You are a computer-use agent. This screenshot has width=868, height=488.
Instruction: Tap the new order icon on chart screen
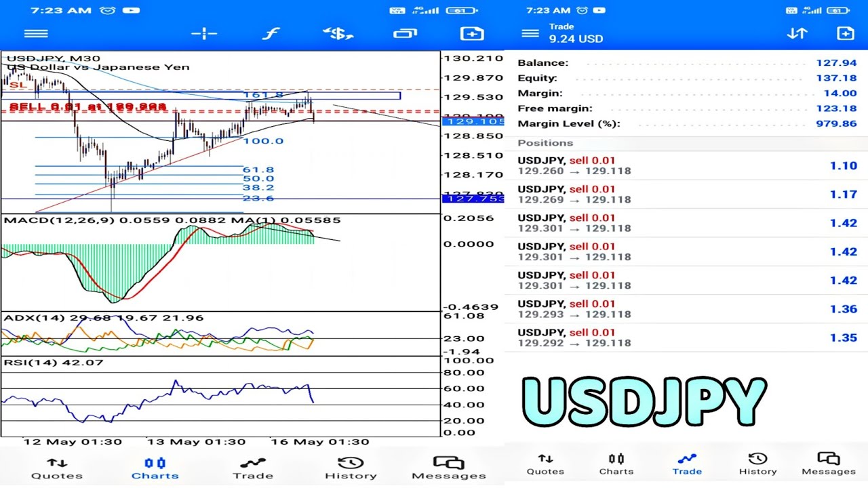tap(472, 34)
